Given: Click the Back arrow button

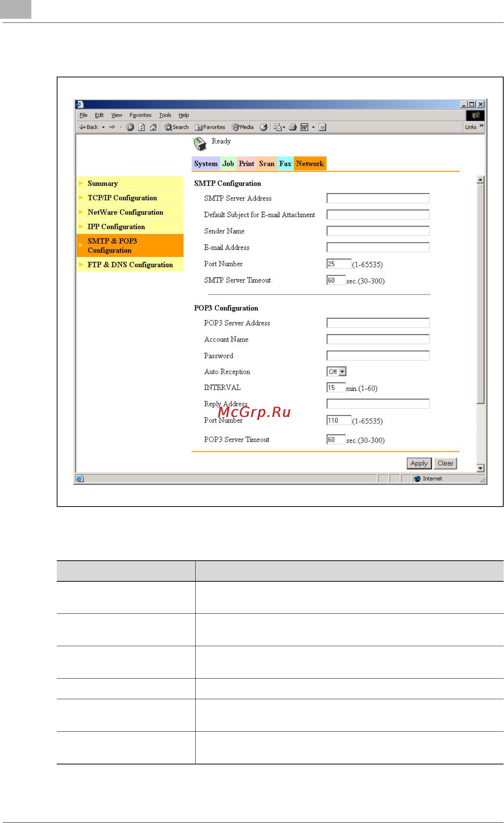Looking at the screenshot, I should tap(88, 127).
